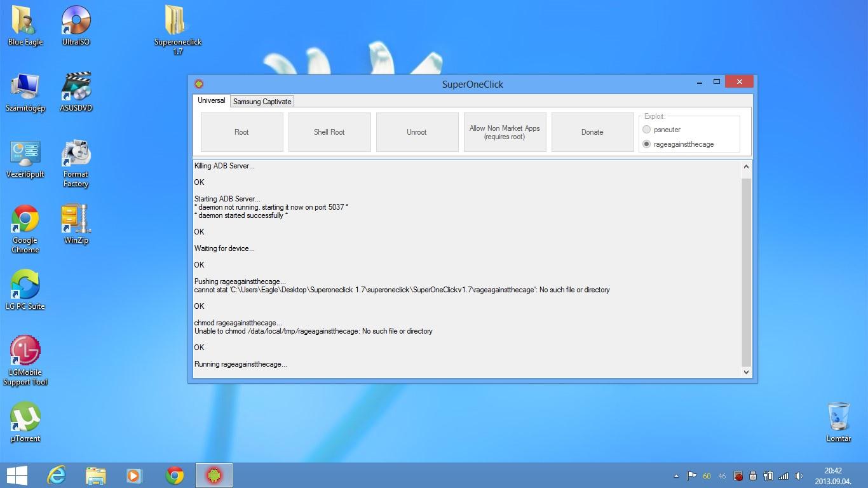Open the Windows Start button
868x488 pixels.
[x=17, y=475]
